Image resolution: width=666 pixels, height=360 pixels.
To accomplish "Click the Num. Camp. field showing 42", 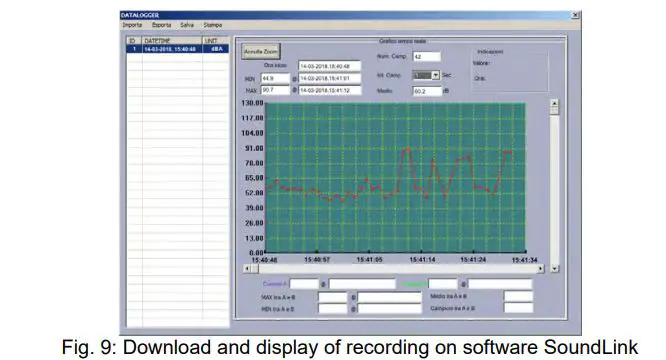I will point(426,56).
